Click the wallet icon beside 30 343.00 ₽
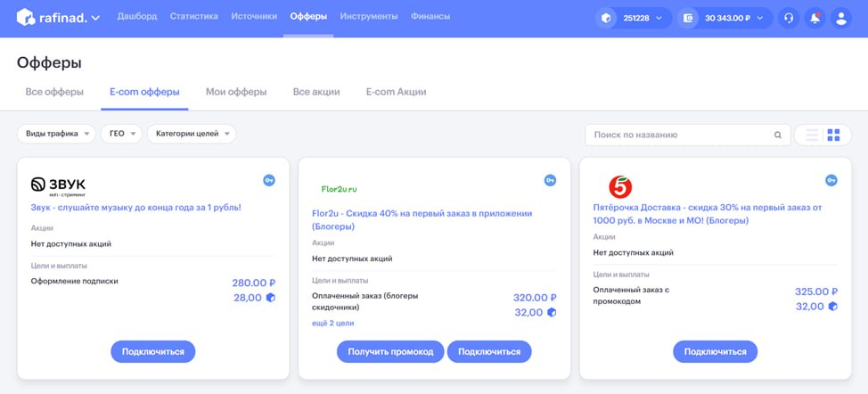This screenshot has width=868, height=394. point(688,18)
